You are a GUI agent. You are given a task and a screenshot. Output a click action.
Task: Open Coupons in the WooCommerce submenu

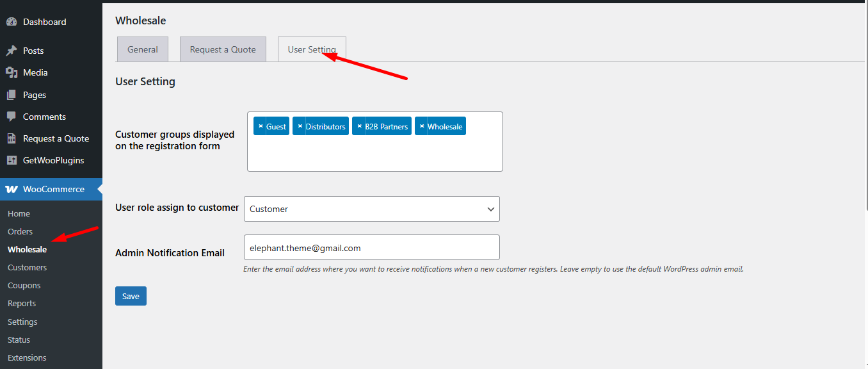point(24,285)
